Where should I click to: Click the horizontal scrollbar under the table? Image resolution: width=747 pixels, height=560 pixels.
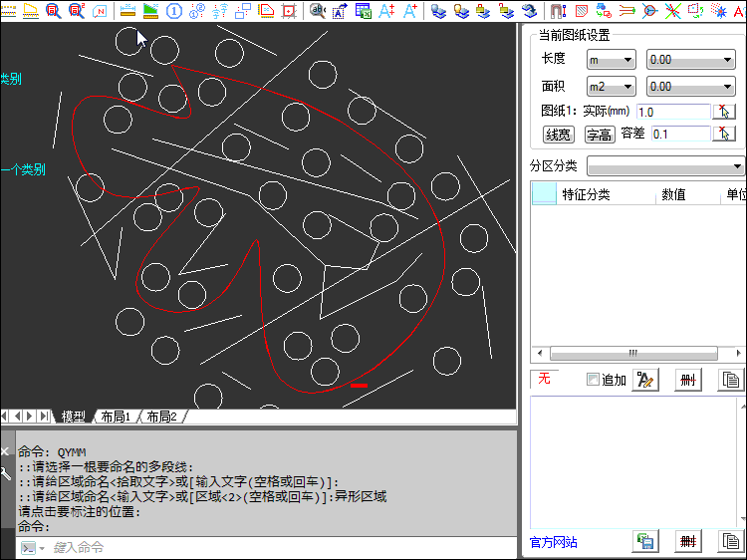pos(631,354)
